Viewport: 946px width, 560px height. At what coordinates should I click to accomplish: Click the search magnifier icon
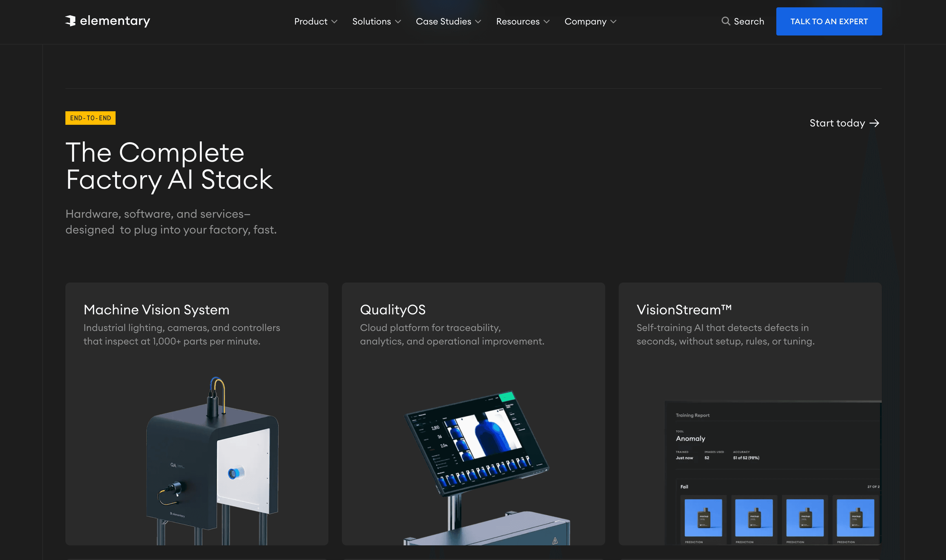tap(725, 21)
